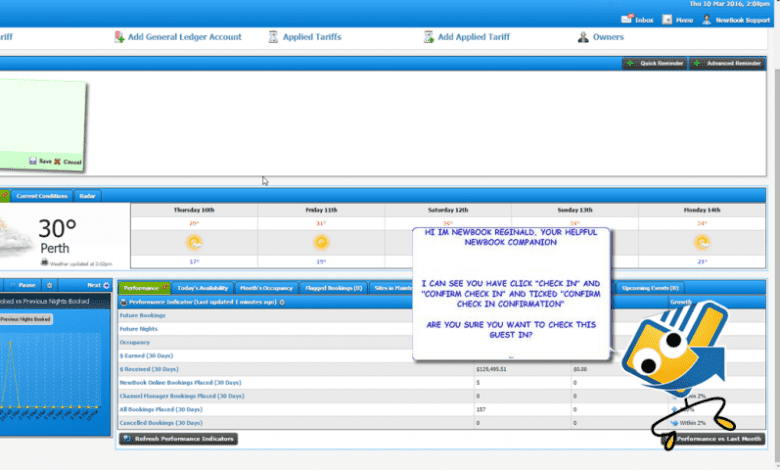The image size is (780, 470).
Task: Click the Owners person icon
Action: pyautogui.click(x=583, y=37)
